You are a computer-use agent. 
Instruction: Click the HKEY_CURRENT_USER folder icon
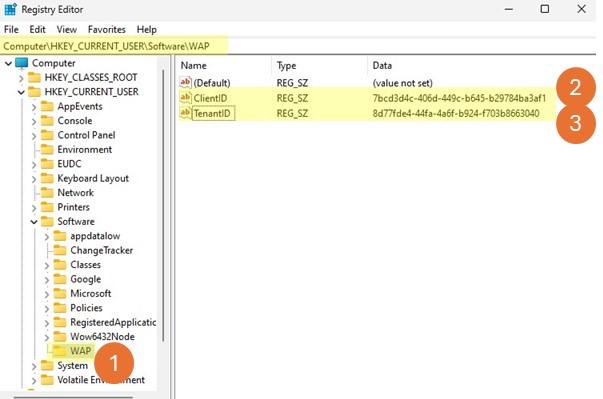click(x=34, y=92)
